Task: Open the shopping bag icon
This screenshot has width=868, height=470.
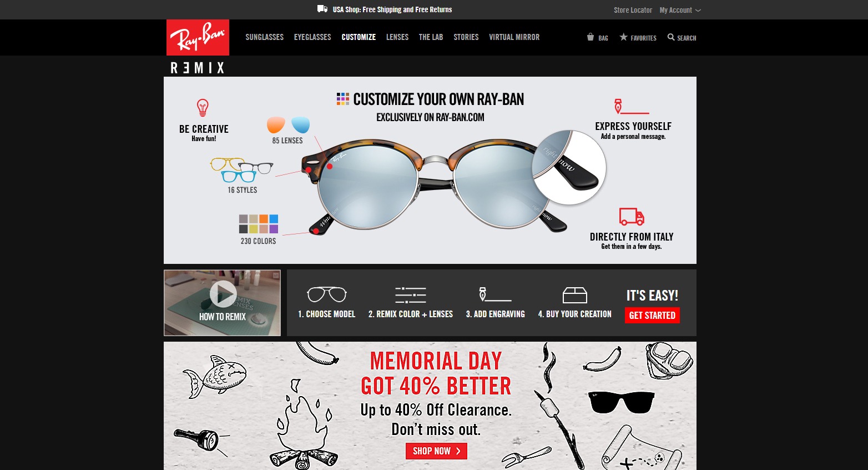Action: [x=591, y=37]
